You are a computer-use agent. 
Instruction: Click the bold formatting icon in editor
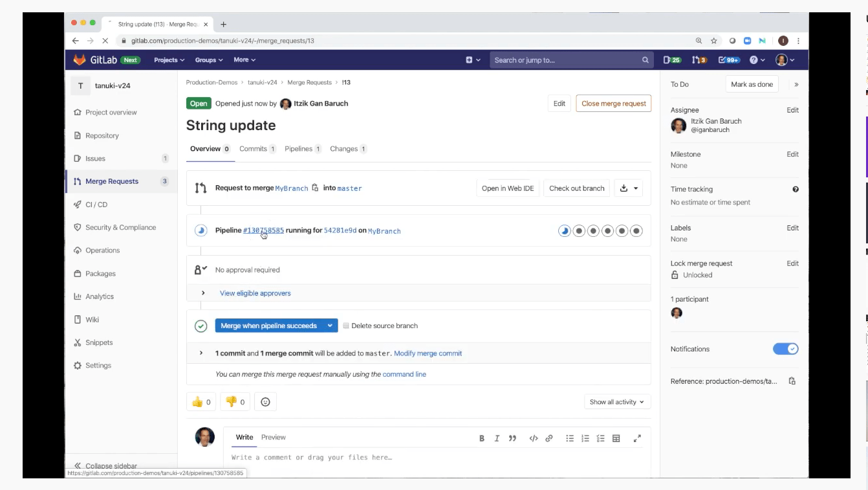(x=482, y=438)
